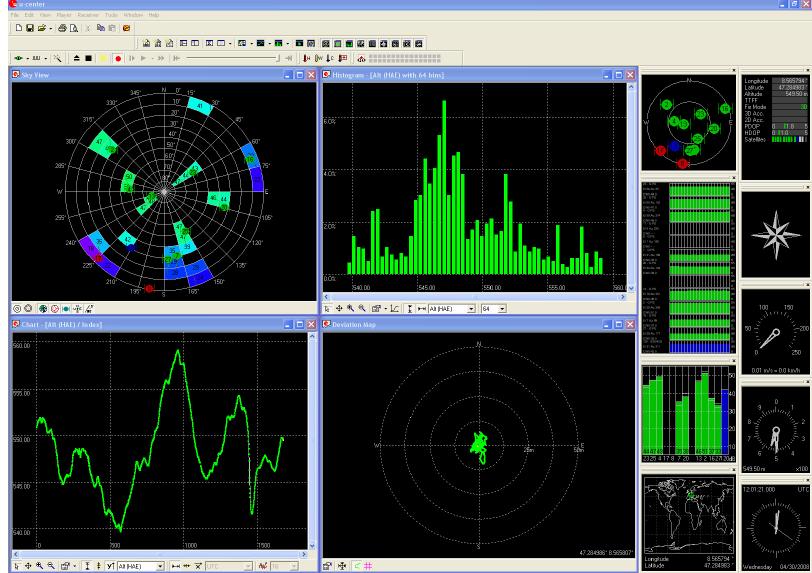This screenshot has height=573, width=812.
Task: Click the Open folder icon
Action: point(41,28)
